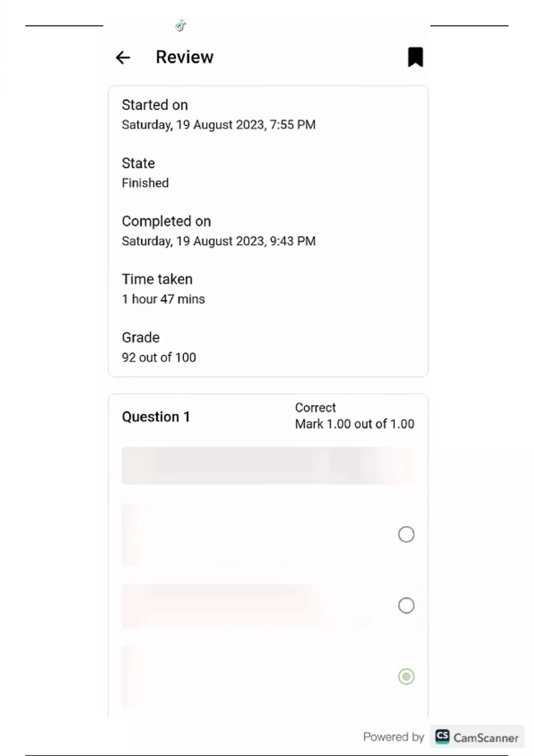534x756 pixels.
Task: Click the CamScanner CS logo icon
Action: pyautogui.click(x=442, y=737)
